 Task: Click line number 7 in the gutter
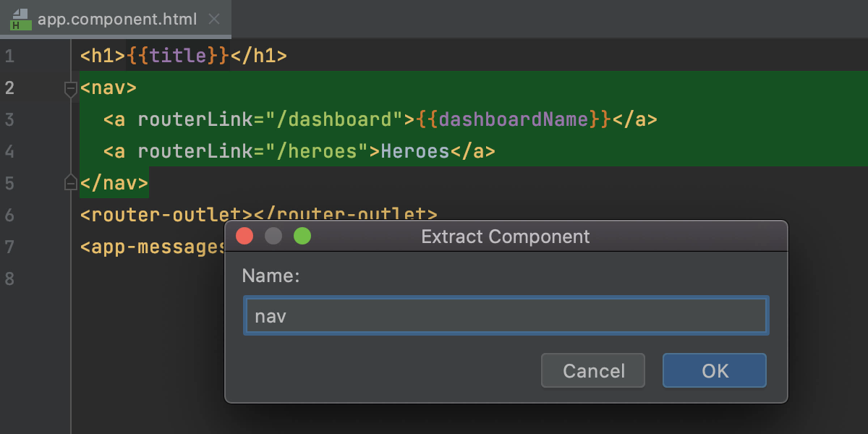point(9,247)
